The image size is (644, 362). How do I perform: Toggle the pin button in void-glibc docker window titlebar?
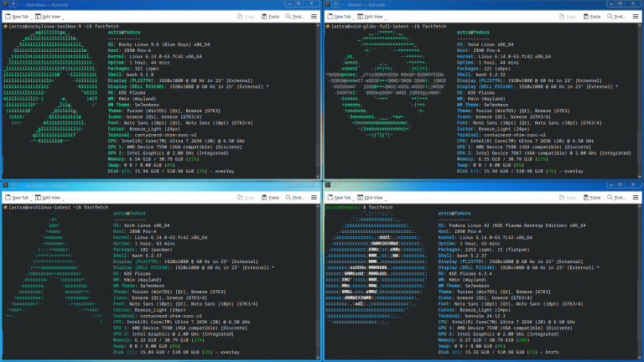point(335,3)
